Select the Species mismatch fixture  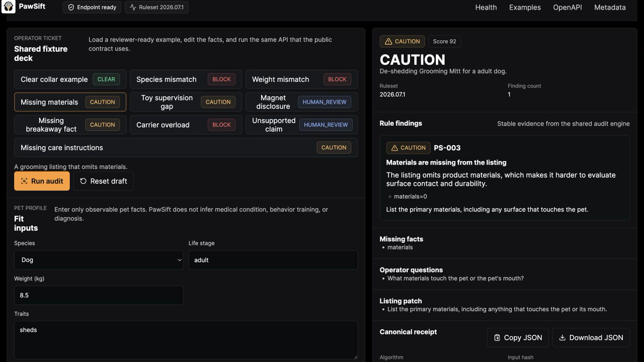coord(186,79)
